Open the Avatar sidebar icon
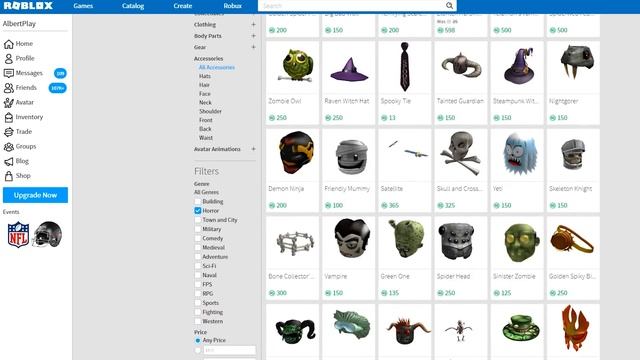Viewport: 640px width, 360px height. (9, 103)
